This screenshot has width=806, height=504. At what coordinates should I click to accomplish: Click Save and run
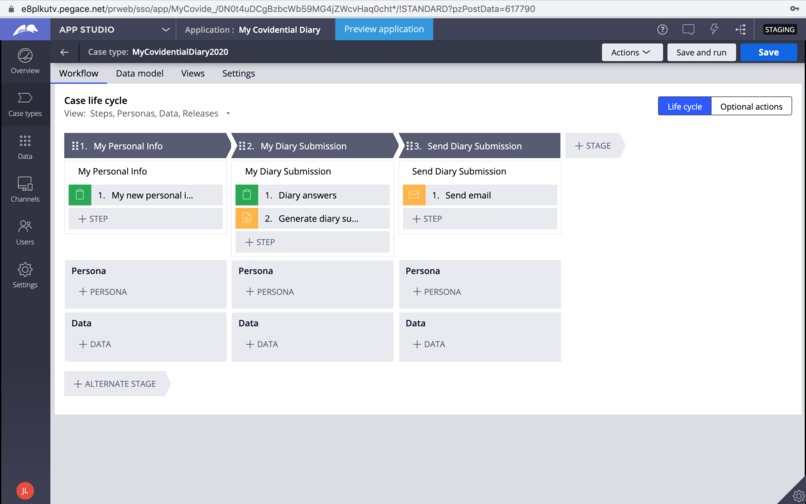701,52
